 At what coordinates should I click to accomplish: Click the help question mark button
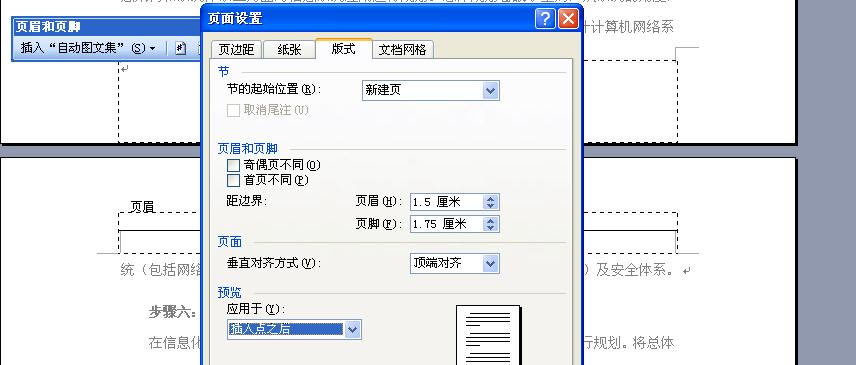click(x=545, y=19)
